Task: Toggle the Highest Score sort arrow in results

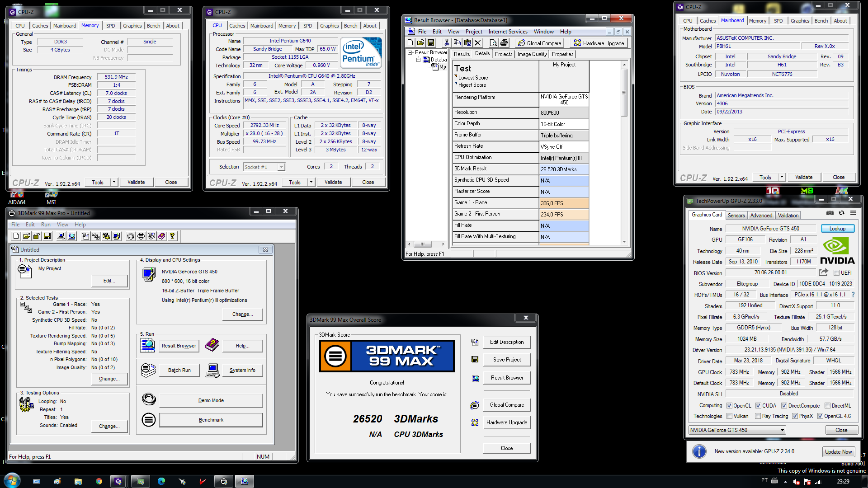Action: point(456,84)
